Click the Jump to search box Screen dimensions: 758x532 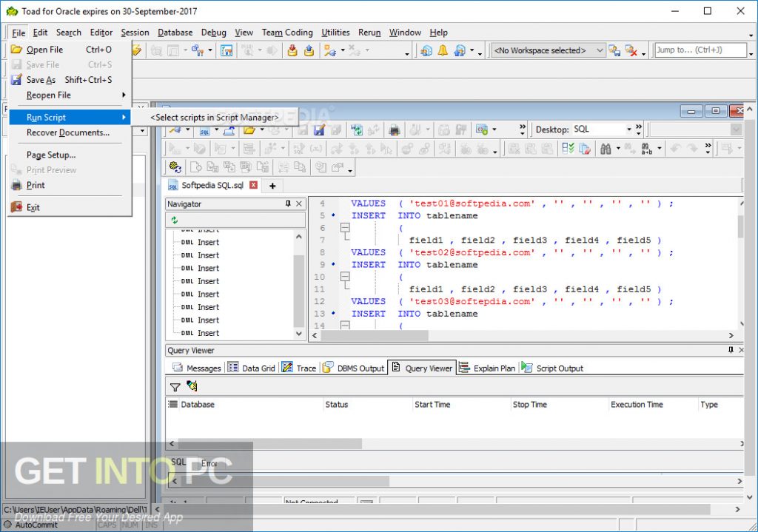click(700, 50)
